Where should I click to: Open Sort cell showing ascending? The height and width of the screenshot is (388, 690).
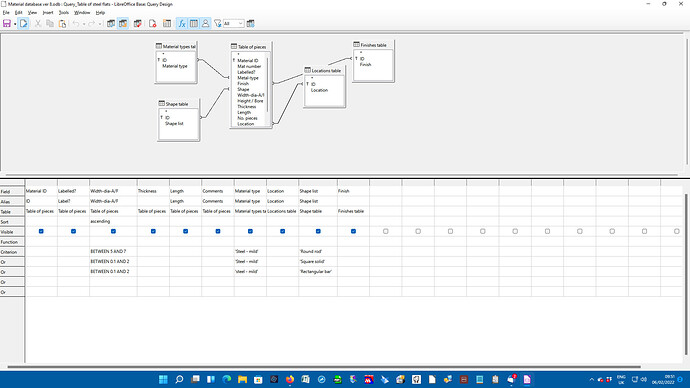113,221
